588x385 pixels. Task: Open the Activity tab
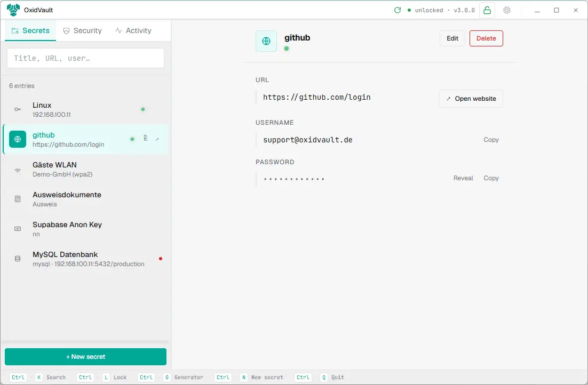click(x=133, y=30)
